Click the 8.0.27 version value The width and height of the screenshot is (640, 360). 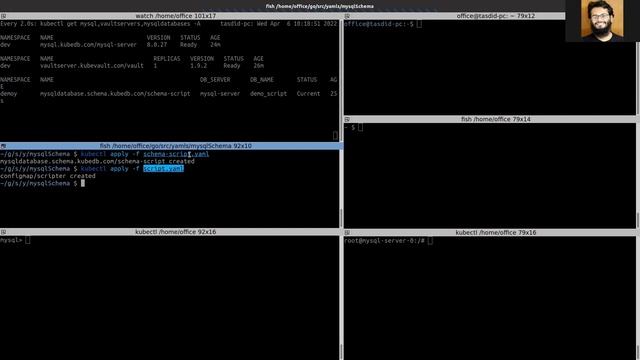pyautogui.click(x=157, y=44)
